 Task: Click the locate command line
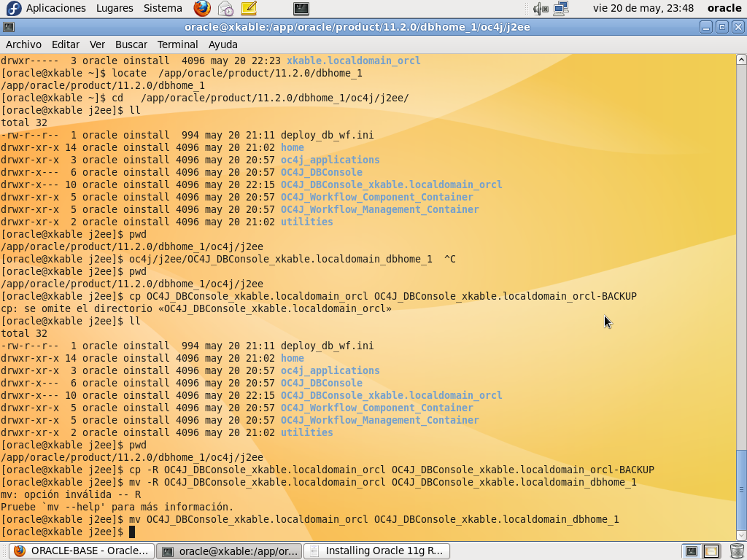coord(181,73)
